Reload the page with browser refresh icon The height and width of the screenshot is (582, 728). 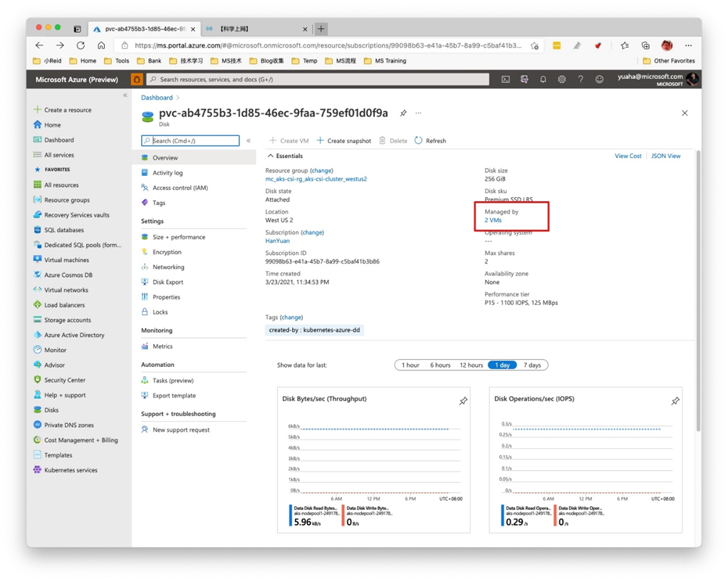tap(80, 46)
